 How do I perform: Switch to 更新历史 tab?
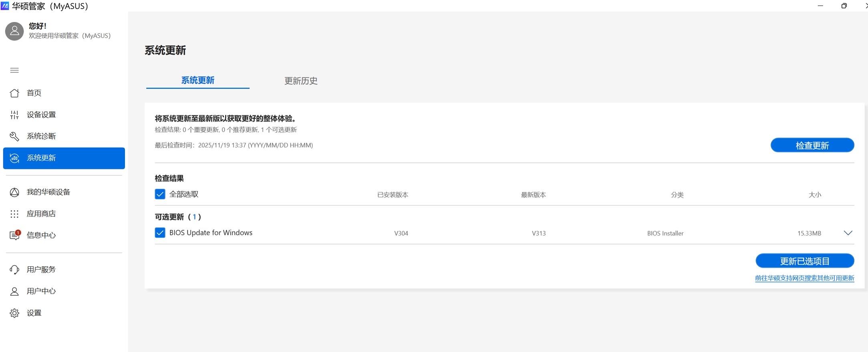(x=301, y=81)
